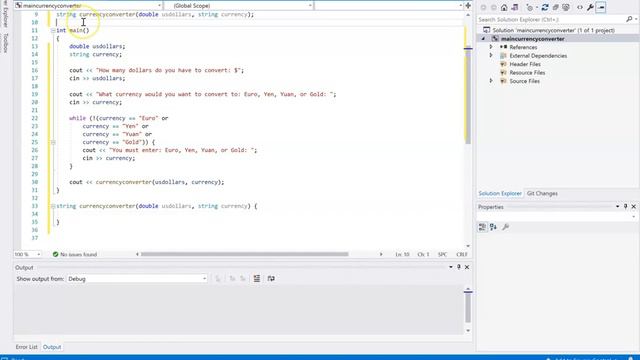Toggle Word Wrap in the Output toolbar
This screenshot has width=640, height=360.
(271, 279)
